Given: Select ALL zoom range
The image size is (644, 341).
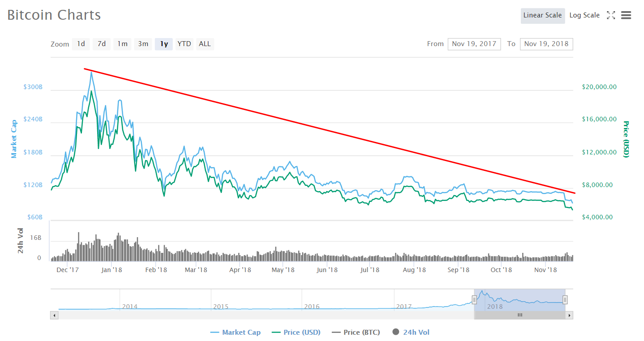Looking at the screenshot, I should point(205,44).
